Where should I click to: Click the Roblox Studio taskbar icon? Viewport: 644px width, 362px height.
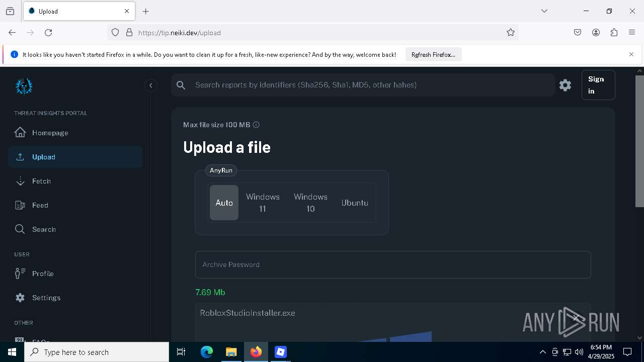click(280, 352)
